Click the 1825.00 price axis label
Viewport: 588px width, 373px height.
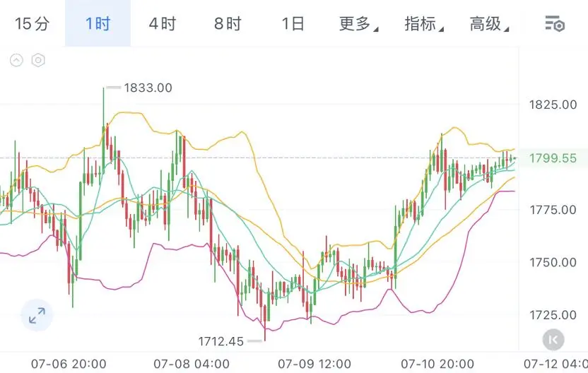point(553,105)
